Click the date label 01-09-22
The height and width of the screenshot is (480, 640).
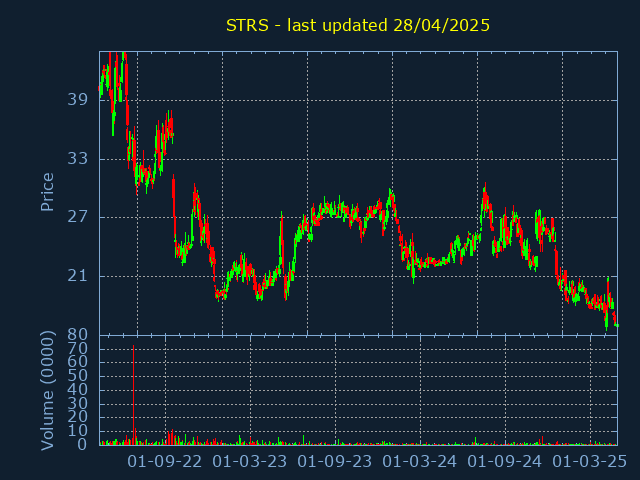click(x=165, y=462)
